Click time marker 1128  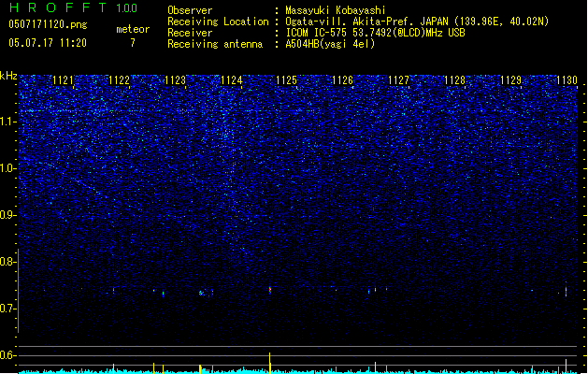pyautogui.click(x=454, y=80)
